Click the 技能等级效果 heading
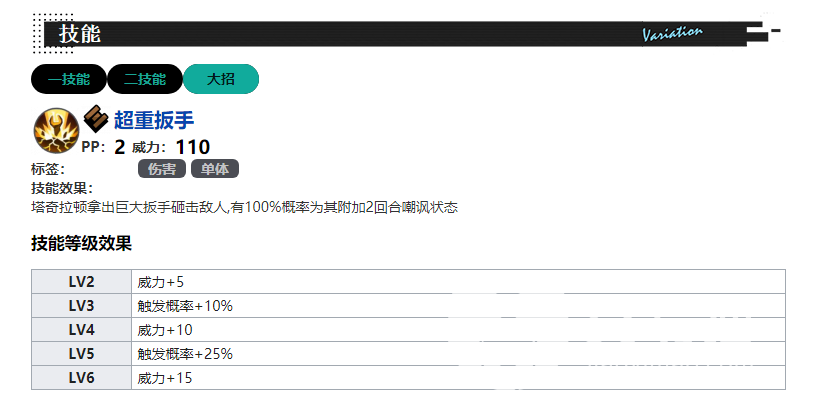Image resolution: width=813 pixels, height=415 pixels. coord(81,243)
